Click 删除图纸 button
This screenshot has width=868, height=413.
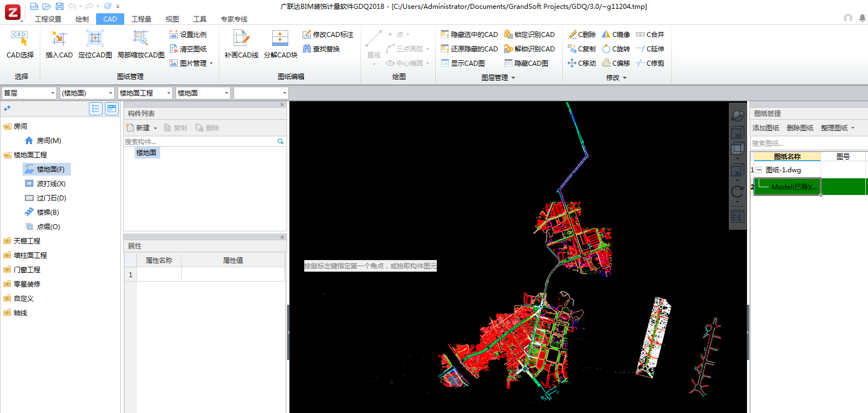pyautogui.click(x=800, y=128)
